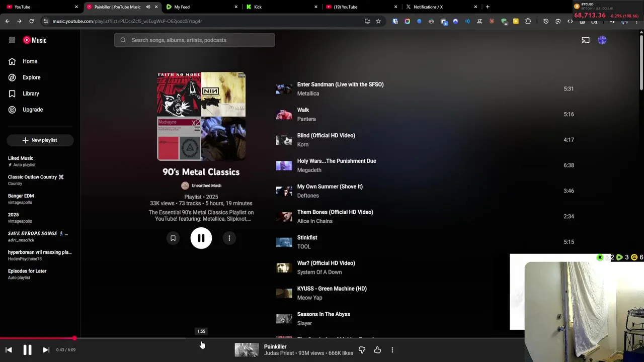Screen dimensions: 644x362
Task: Open Classic Outlaw Country playlist
Action: 40,180
